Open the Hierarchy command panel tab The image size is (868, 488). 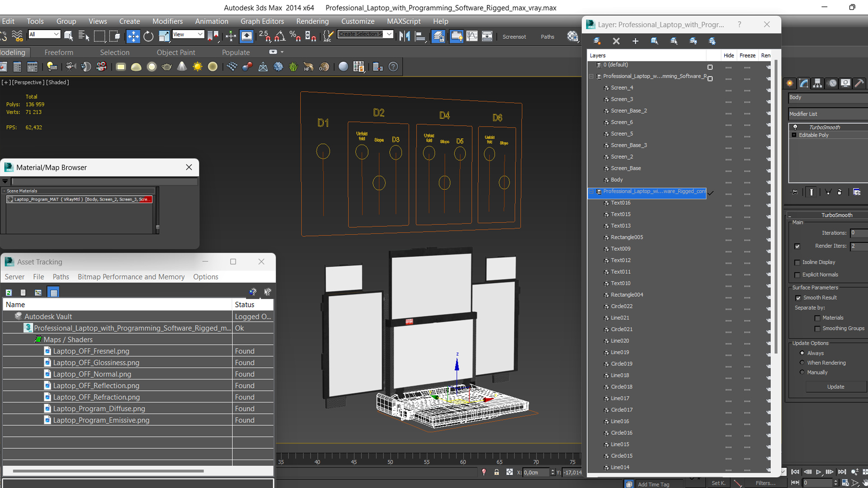click(817, 83)
